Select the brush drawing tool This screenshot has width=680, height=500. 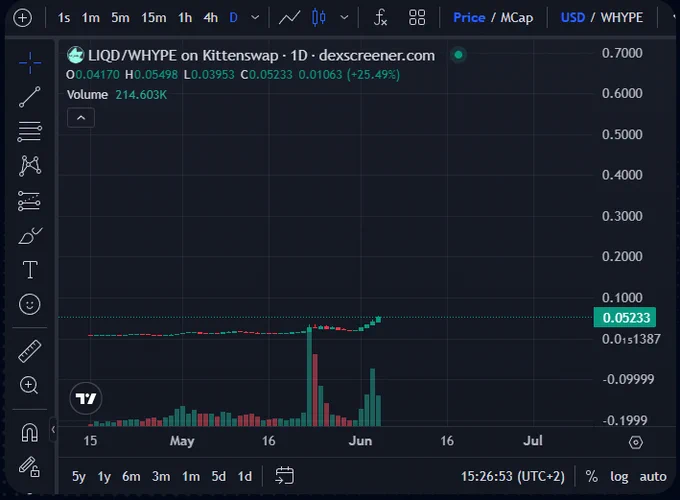30,235
